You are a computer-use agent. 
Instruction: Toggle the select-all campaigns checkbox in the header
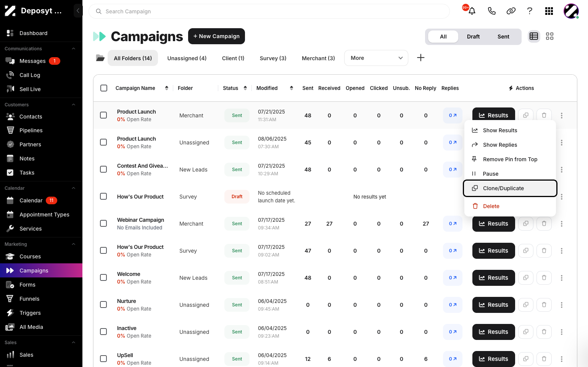pos(104,88)
